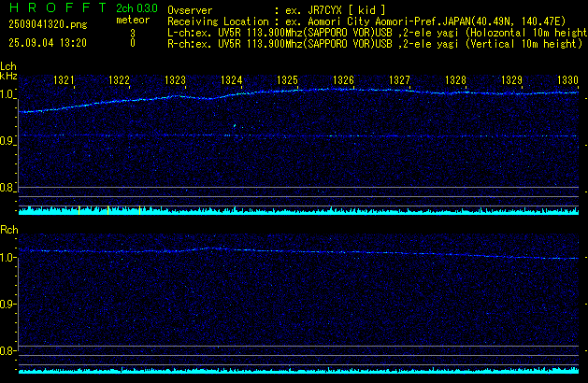
Task: Click the Lch 0.9 kHz axis label
Action: tap(7, 141)
